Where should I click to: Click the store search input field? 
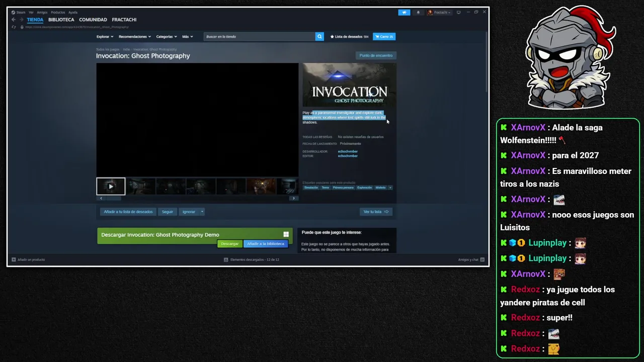click(259, 36)
